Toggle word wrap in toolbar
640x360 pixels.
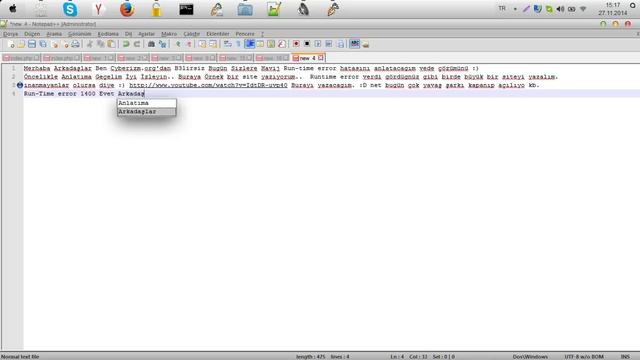click(228, 44)
